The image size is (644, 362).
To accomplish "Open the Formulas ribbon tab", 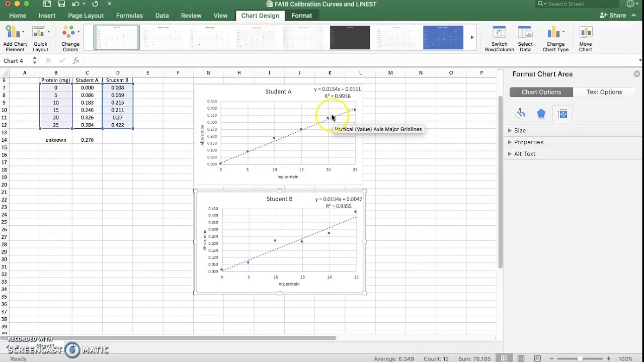I will tap(129, 16).
